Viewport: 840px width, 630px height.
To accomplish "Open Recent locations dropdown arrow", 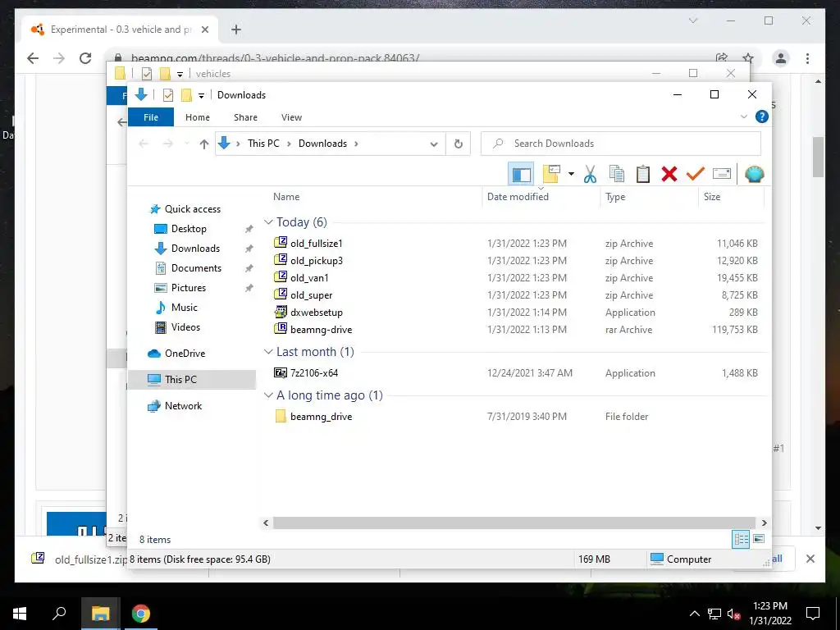I will click(x=186, y=144).
